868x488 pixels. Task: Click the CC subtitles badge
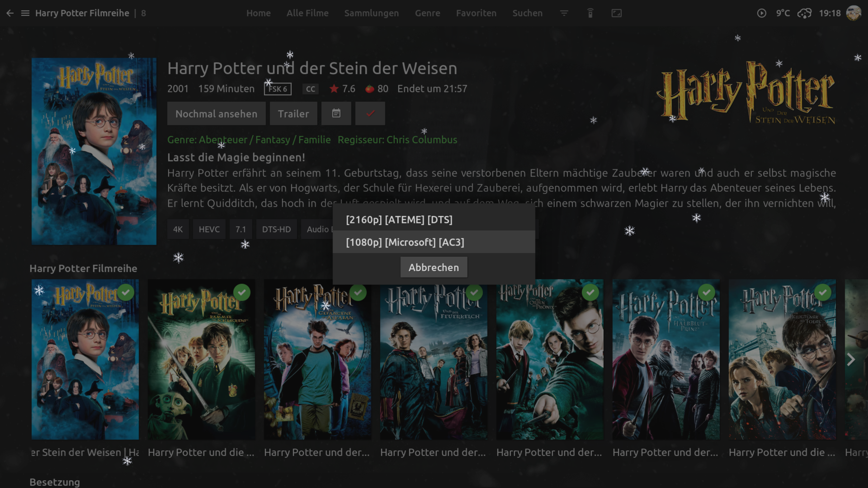(310, 89)
